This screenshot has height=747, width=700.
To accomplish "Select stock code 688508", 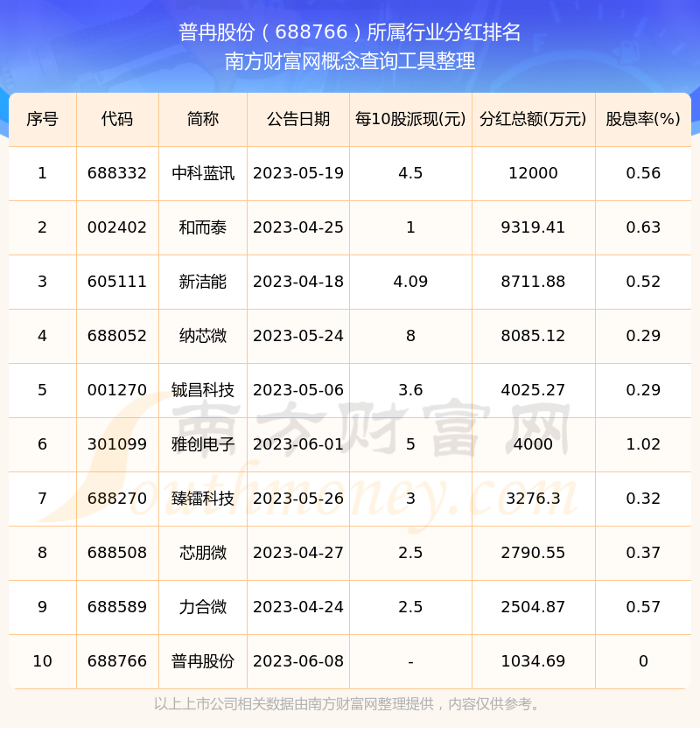I will pyautogui.click(x=117, y=553).
